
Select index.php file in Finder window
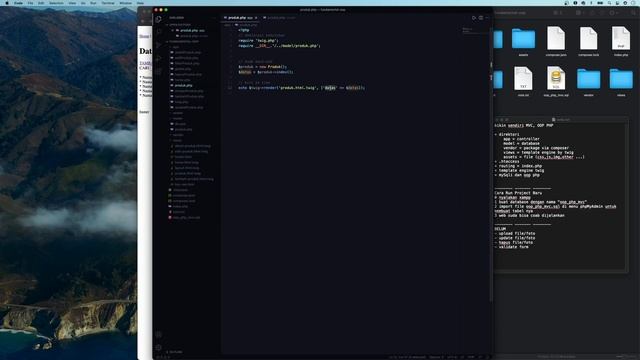[x=621, y=42]
